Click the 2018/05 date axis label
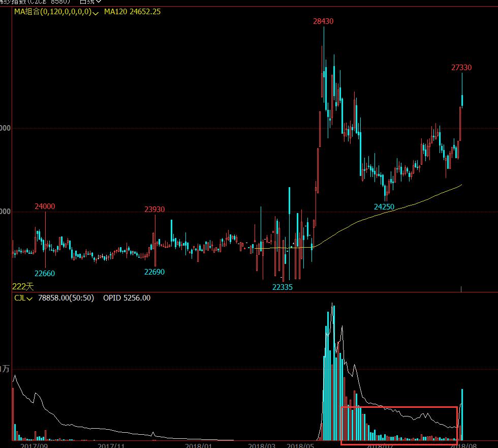 click(300, 445)
